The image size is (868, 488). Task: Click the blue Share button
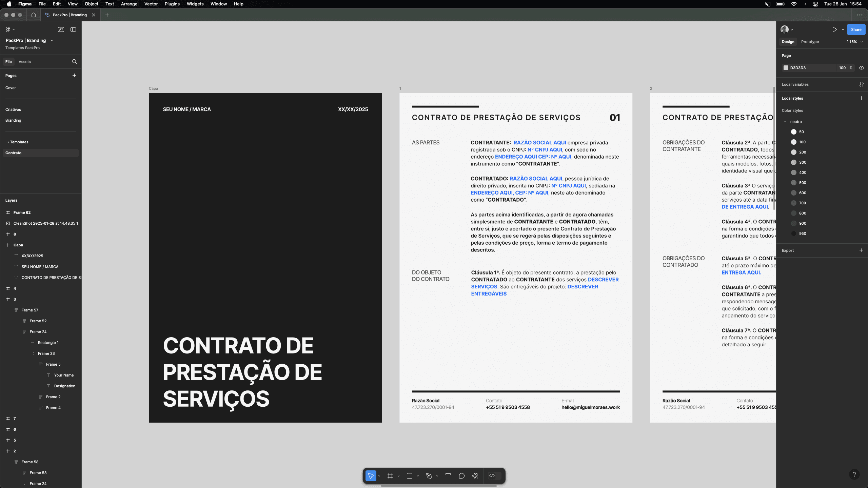pos(856,29)
